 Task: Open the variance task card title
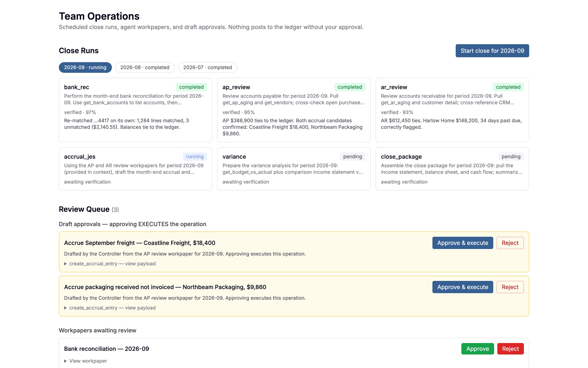pos(234,157)
